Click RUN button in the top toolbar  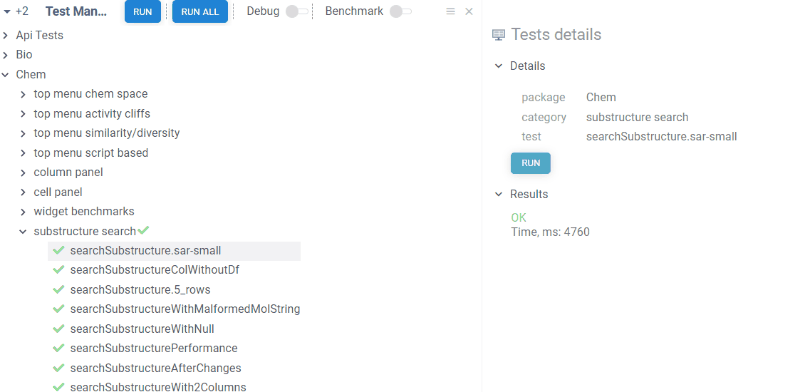pyautogui.click(x=143, y=12)
